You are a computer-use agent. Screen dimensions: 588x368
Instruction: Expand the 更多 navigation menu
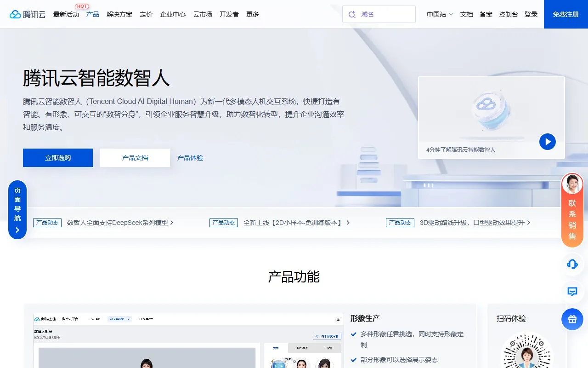253,14
